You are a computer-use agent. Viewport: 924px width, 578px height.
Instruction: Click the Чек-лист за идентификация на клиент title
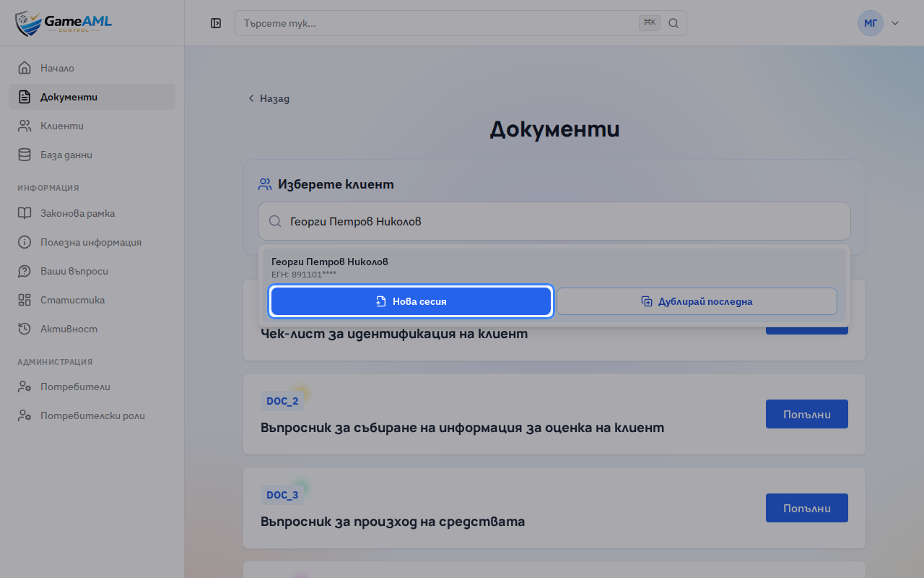394,334
